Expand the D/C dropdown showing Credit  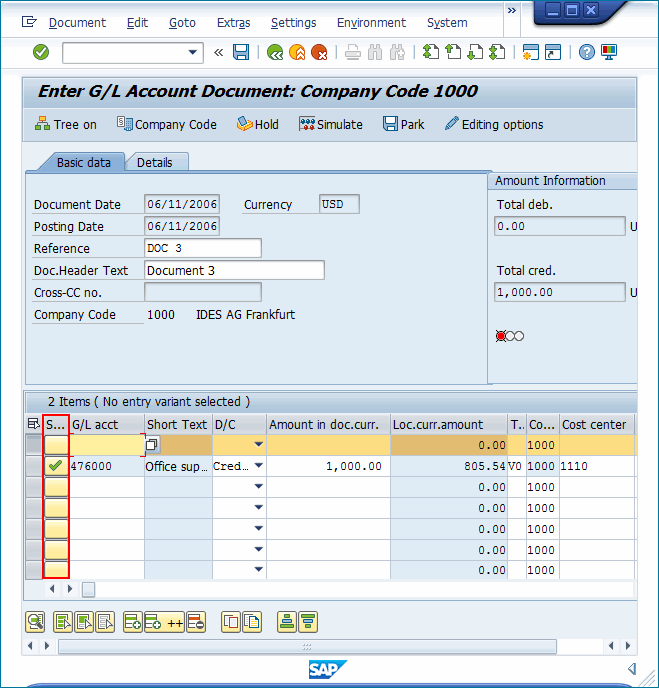(x=259, y=466)
